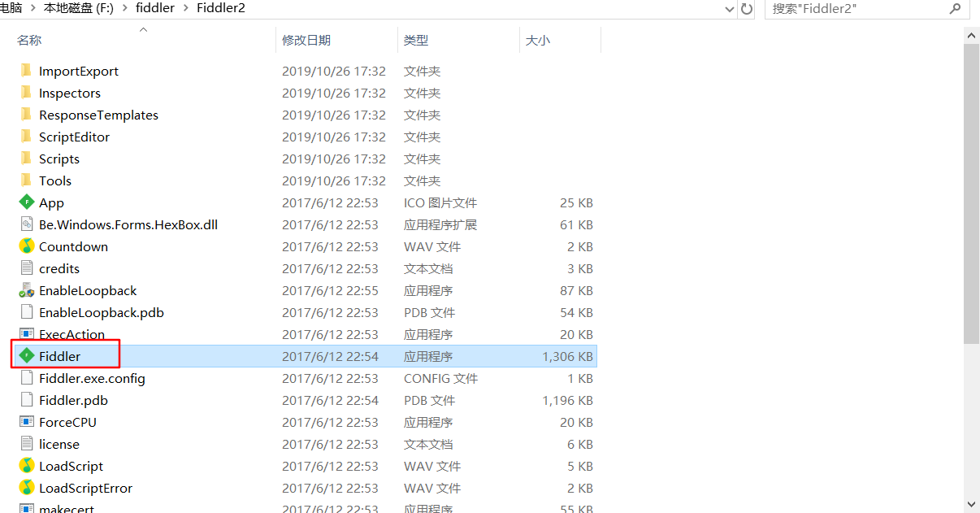Click the 2017/6/12 22:55 date cell

(x=330, y=291)
